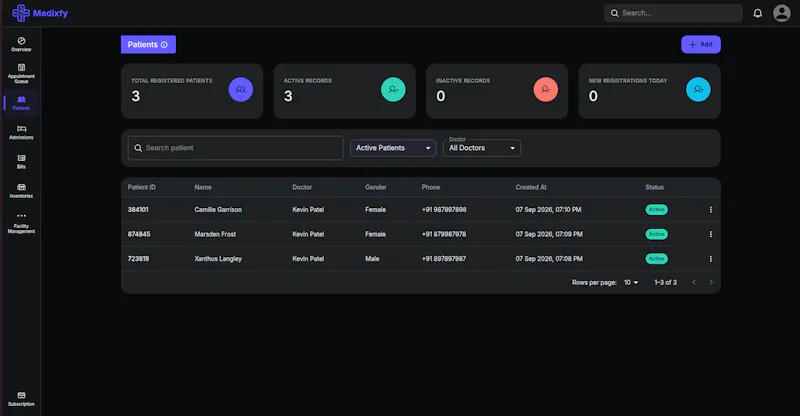
Task: Click the Status column header
Action: point(654,187)
